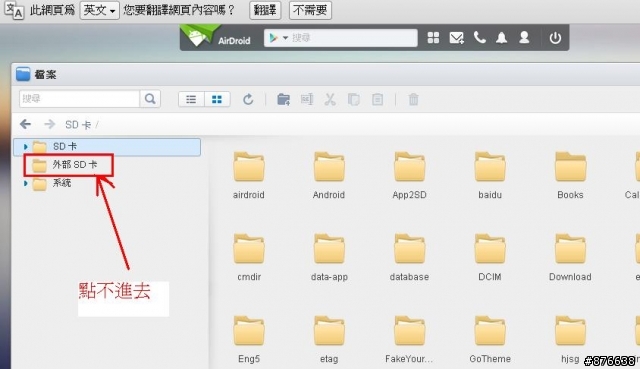Click the rename toolbar icon
This screenshot has width=640, height=369.
[307, 99]
